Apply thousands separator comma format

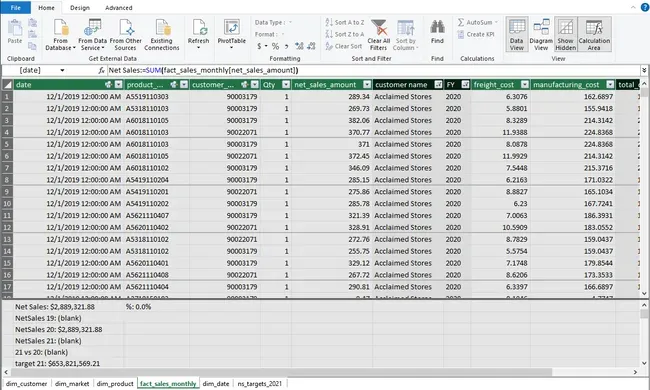click(286, 46)
